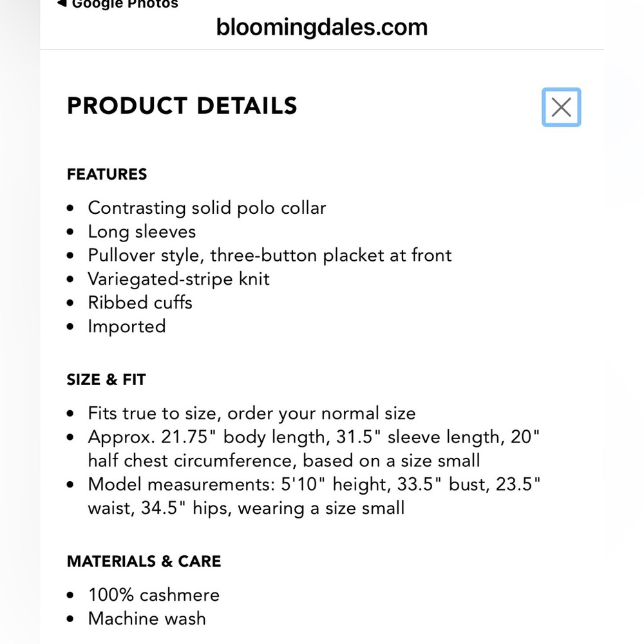Screen dimensions: 644x644
Task: Click 'half chest circumference' text line
Action: 284,461
